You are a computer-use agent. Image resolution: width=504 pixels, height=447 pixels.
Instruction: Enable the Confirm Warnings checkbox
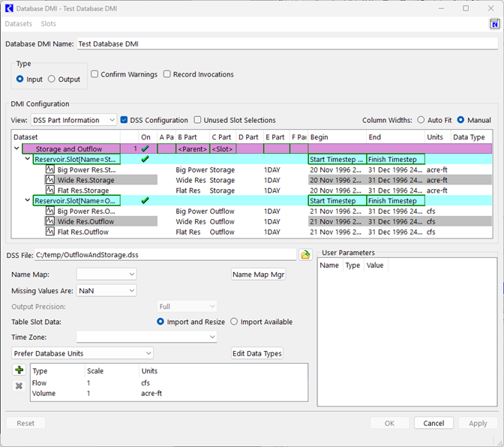[x=95, y=74]
